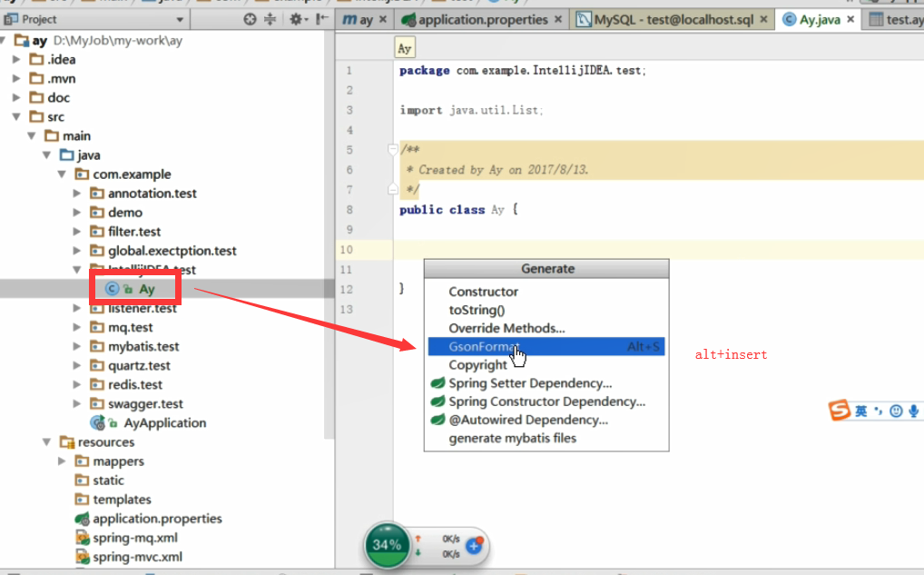924x575 pixels.
Task: Expand the annotation.test package
Action: pyautogui.click(x=76, y=193)
